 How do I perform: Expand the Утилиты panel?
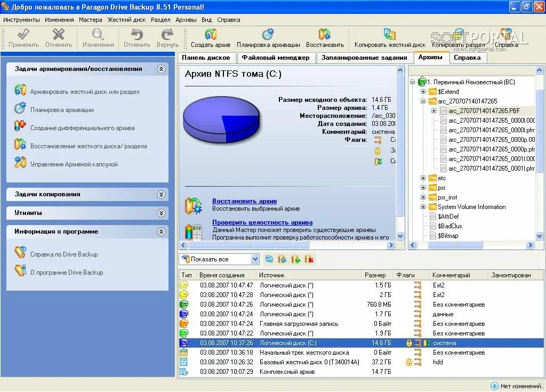tap(161, 213)
